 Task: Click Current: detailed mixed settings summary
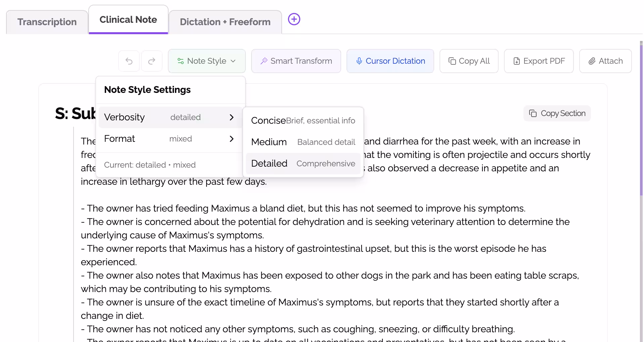tap(150, 165)
